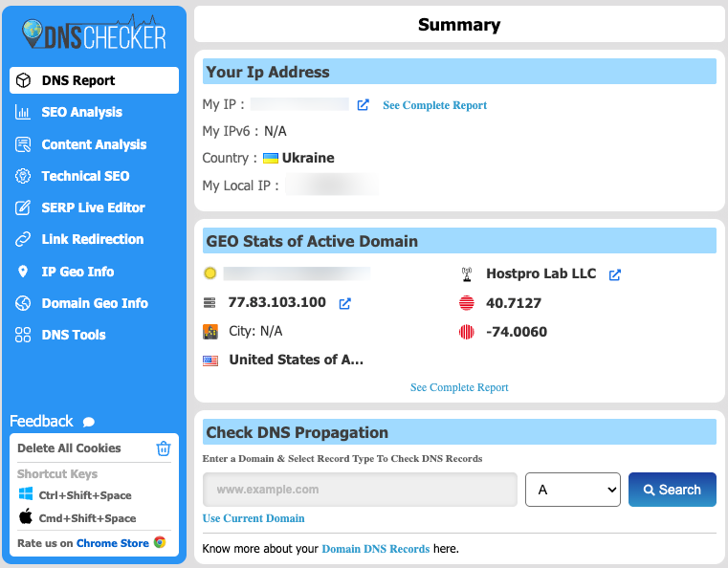Click the Ctrl+Shift+Space shortcut text
Screen dimensions: 728x568
85,495
